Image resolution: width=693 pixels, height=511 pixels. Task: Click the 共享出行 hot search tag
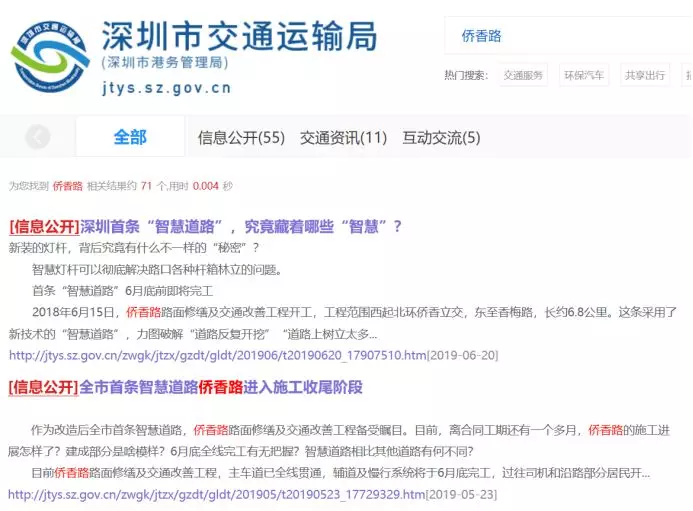click(x=645, y=75)
